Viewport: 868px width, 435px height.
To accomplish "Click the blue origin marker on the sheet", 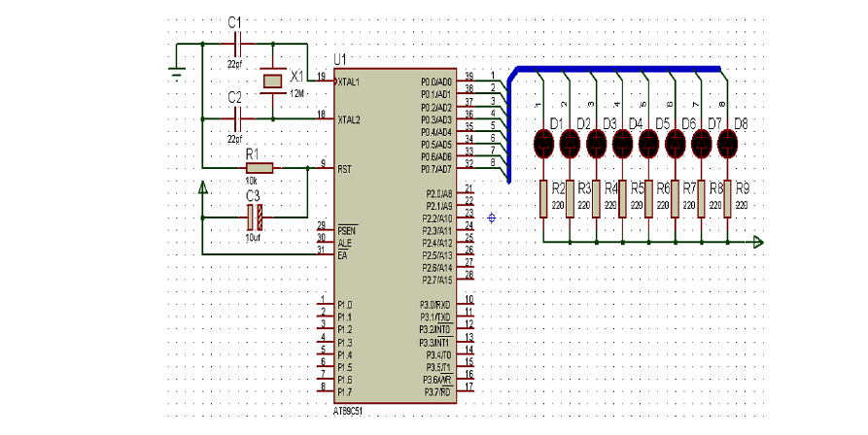I will (x=491, y=217).
